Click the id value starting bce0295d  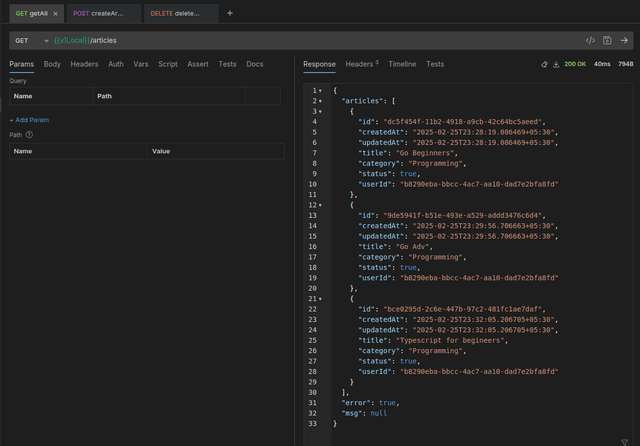click(463, 309)
